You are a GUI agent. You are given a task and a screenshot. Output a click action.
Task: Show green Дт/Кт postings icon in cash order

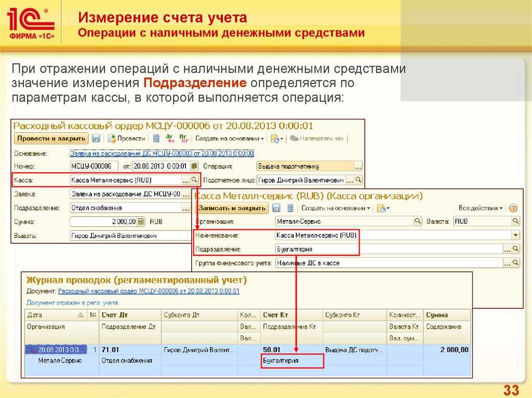pyautogui.click(x=170, y=139)
